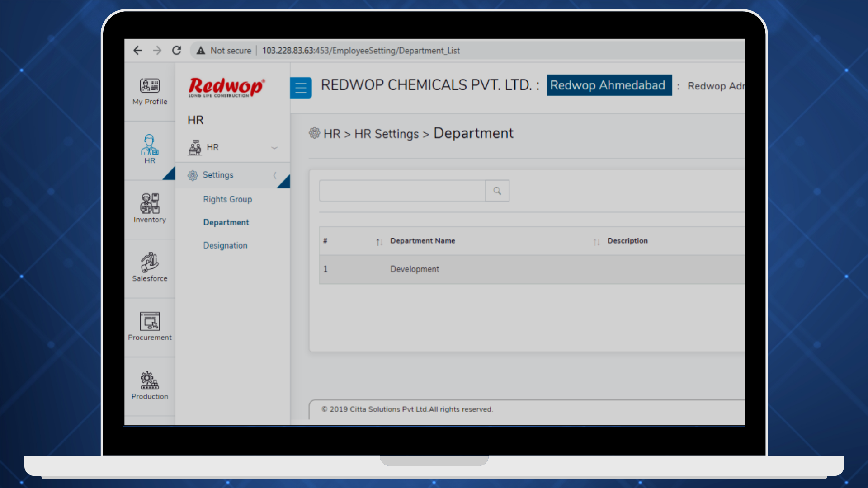Open the My Profile module
868x488 pixels.
coord(150,92)
